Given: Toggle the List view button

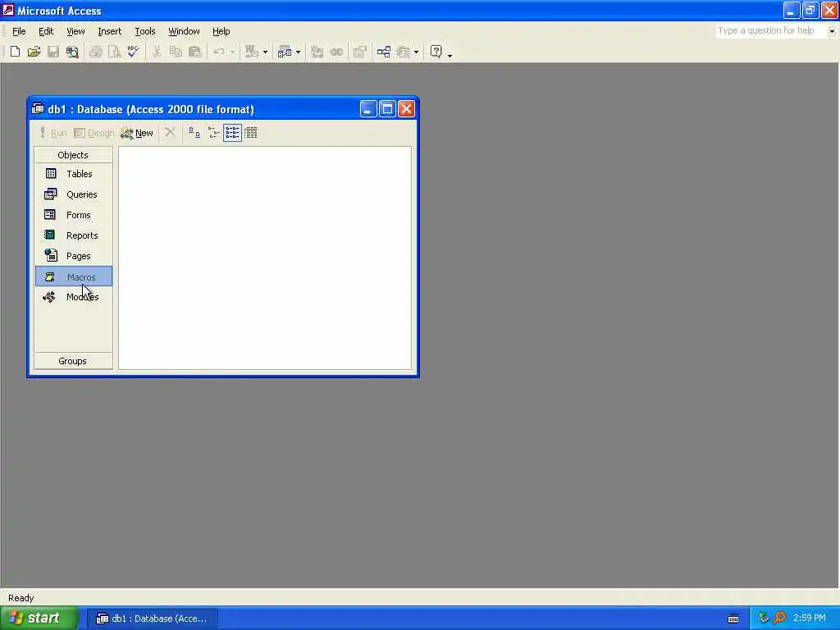Looking at the screenshot, I should click(x=232, y=132).
